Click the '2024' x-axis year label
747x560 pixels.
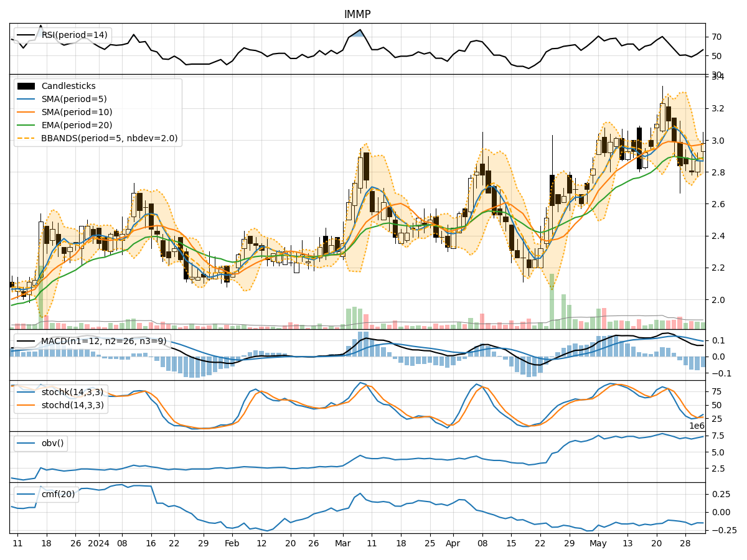point(98,543)
